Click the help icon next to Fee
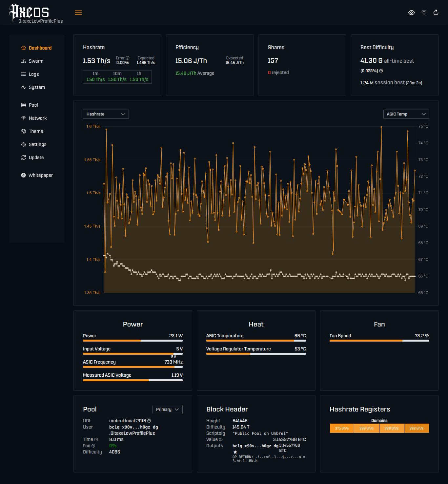The image size is (448, 484). click(93, 446)
